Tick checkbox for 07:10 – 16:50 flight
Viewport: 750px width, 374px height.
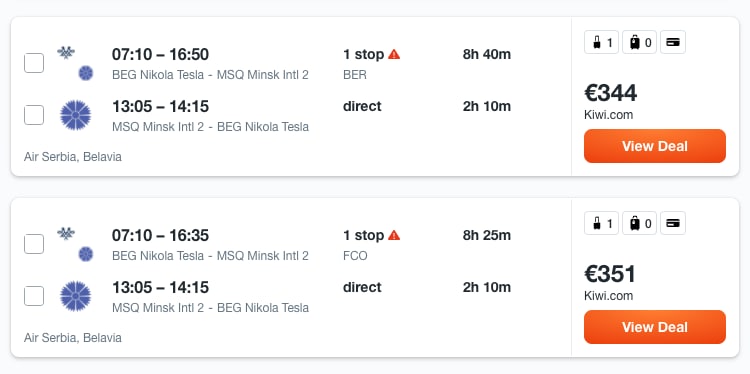click(x=34, y=63)
